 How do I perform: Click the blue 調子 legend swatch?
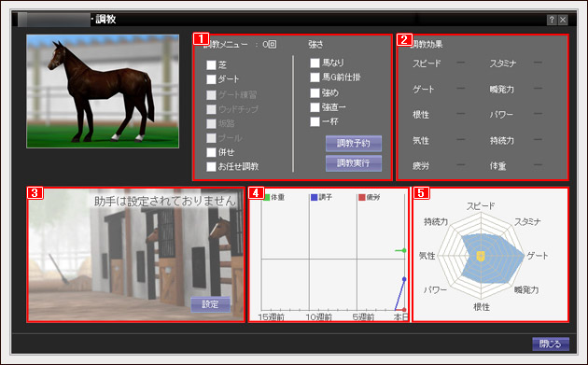tap(315, 197)
